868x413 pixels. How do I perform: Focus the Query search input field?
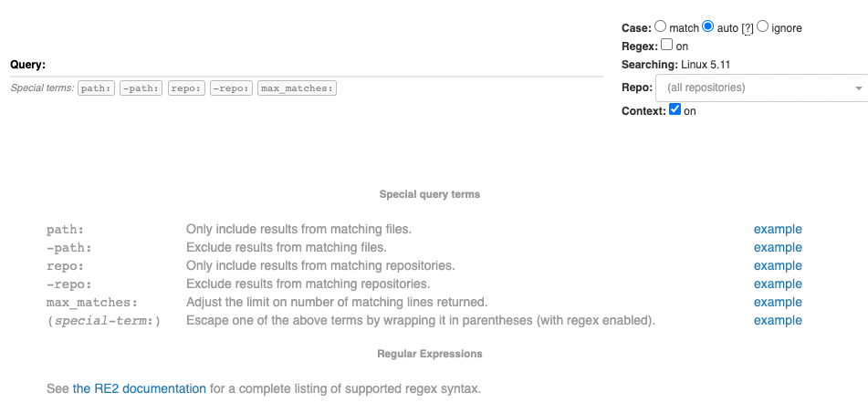(x=324, y=65)
